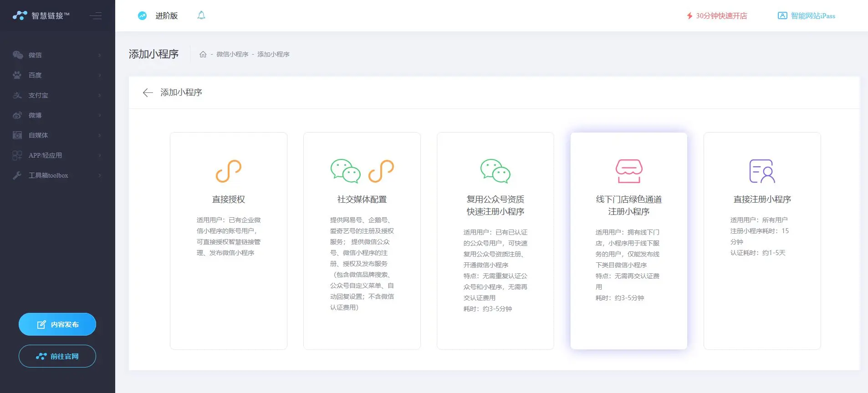Click the back arrow beside 添加小程序
868x393 pixels.
pyautogui.click(x=148, y=93)
